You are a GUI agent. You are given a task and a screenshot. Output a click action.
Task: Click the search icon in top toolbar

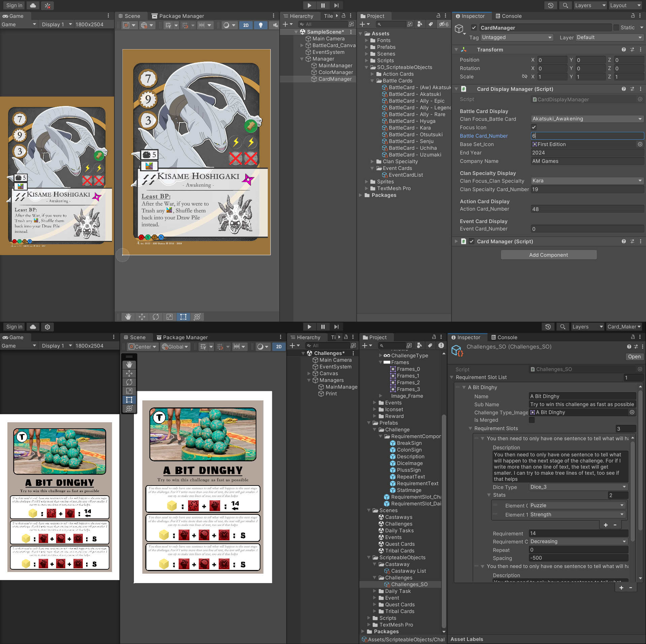coord(565,5)
